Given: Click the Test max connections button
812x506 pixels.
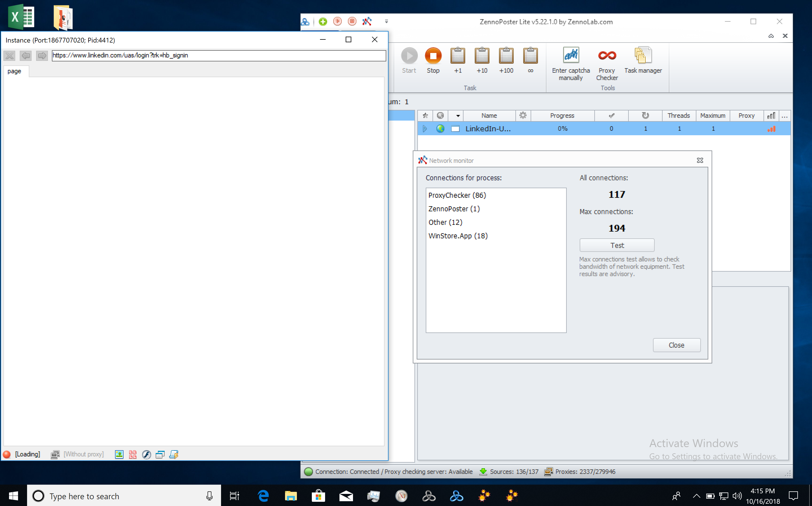Looking at the screenshot, I should click(617, 245).
